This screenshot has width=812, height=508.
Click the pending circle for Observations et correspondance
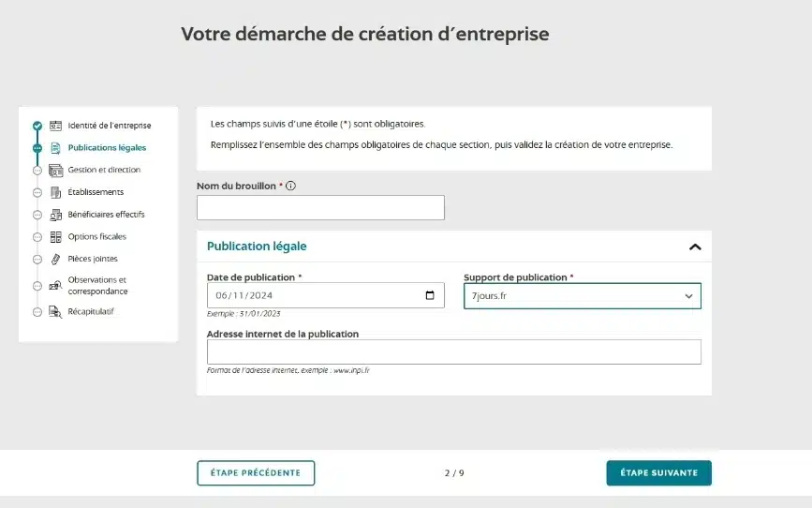tap(37, 286)
